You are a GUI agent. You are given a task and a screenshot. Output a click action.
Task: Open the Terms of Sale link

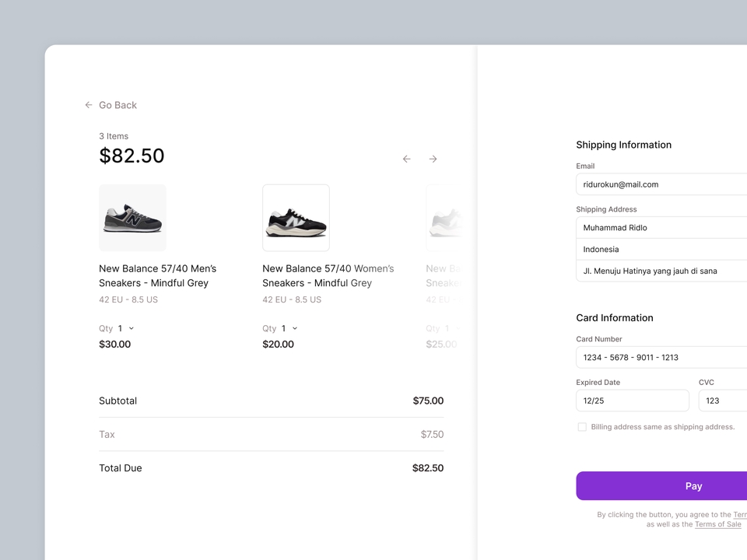[x=718, y=524]
